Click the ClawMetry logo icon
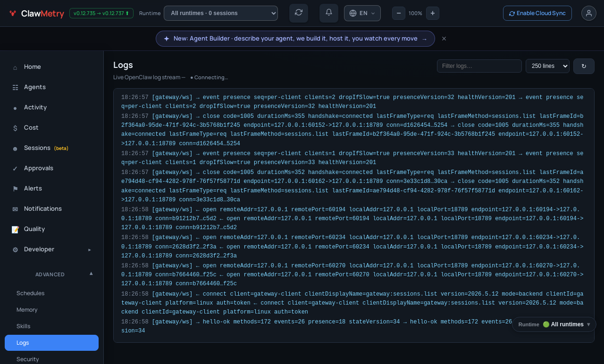Viewport: 604px width, 364px height. pyautogui.click(x=13, y=13)
